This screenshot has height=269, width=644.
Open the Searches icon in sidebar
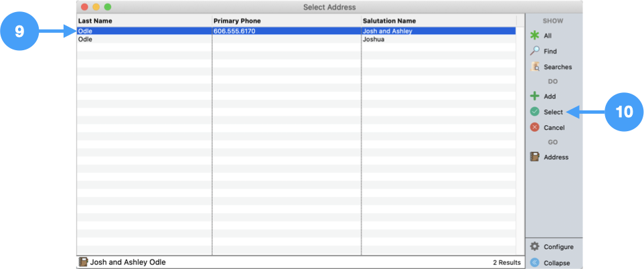point(535,67)
